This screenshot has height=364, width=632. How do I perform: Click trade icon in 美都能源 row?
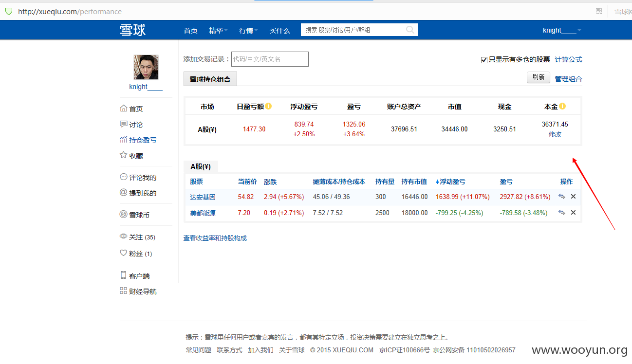(x=562, y=213)
